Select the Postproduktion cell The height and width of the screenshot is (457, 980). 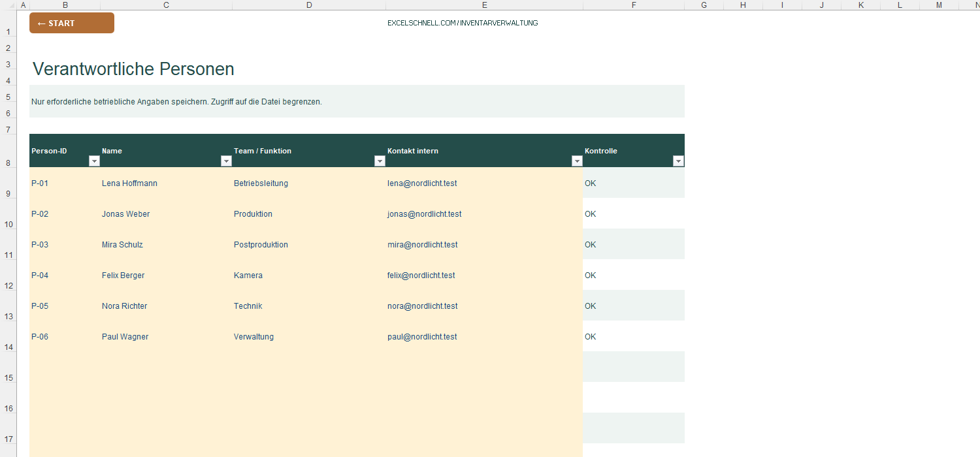coord(309,244)
